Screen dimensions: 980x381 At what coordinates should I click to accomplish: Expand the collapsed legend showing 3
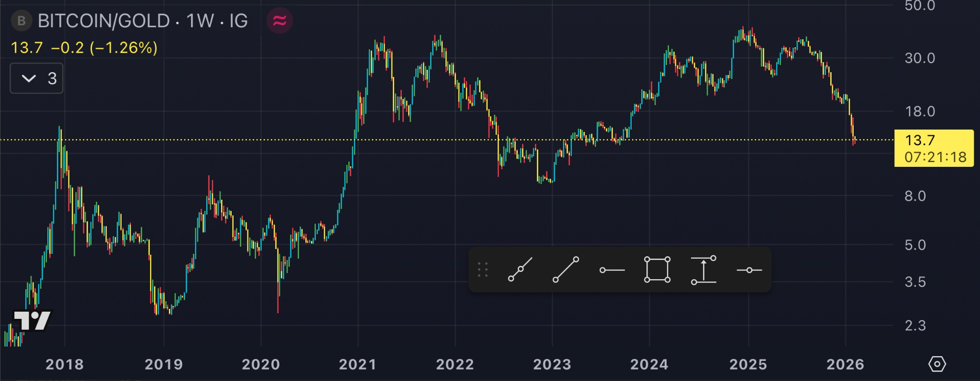click(x=37, y=78)
